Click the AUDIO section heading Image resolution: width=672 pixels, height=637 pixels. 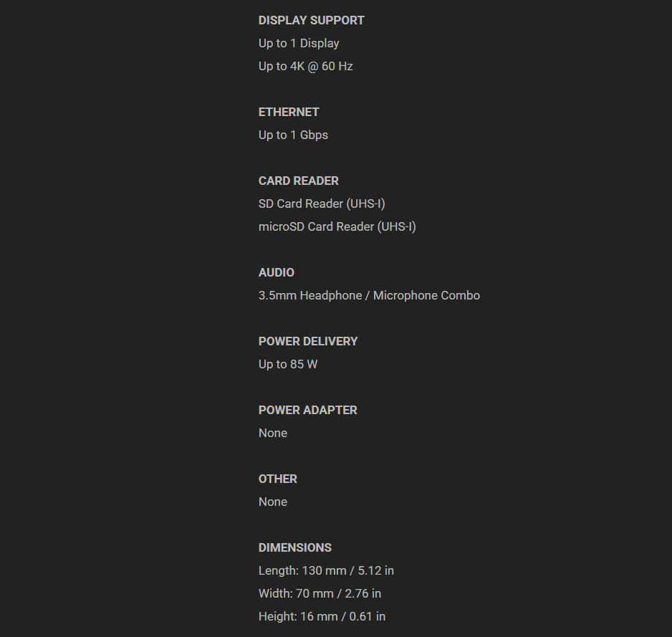click(x=277, y=272)
